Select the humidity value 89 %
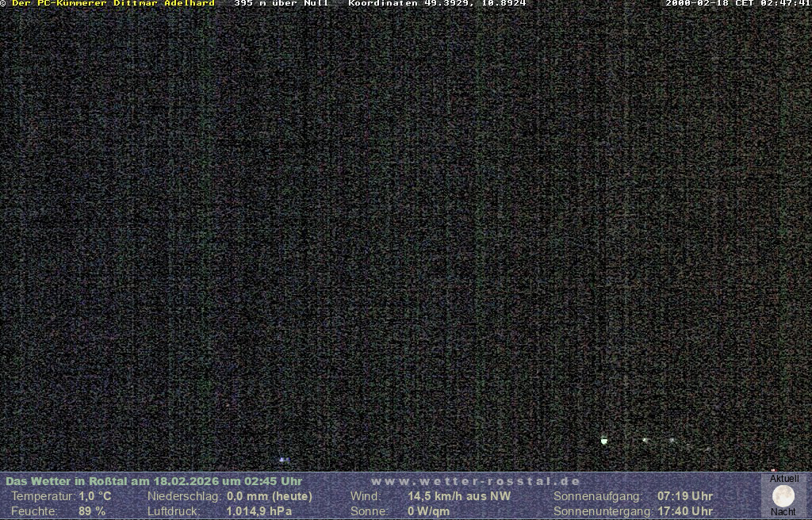 (92, 511)
